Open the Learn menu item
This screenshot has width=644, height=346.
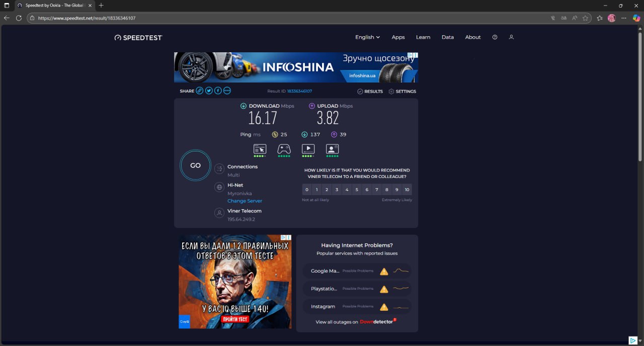point(423,37)
